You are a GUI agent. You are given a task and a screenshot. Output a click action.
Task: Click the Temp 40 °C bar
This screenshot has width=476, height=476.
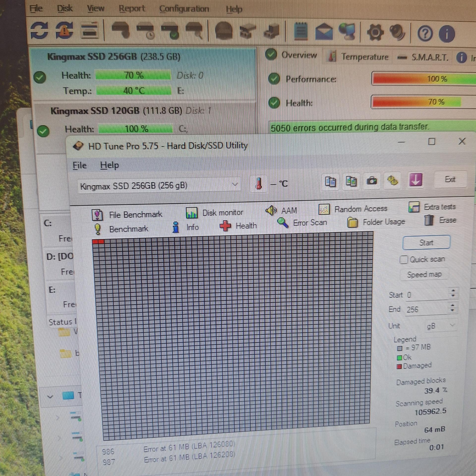[134, 90]
